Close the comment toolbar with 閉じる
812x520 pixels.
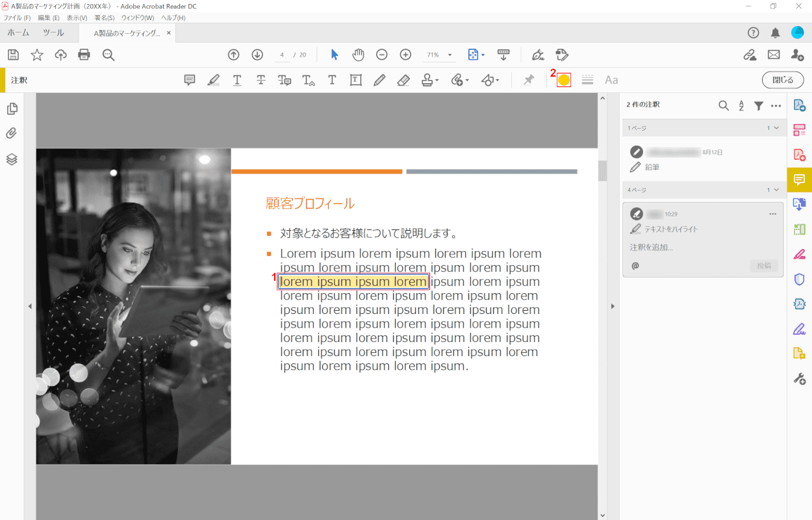point(782,80)
